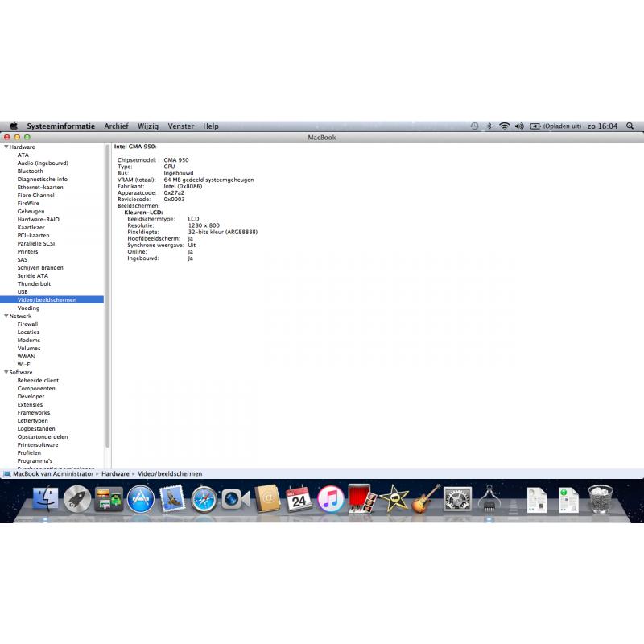Open the Wi-Fi status menu
The image size is (644, 644).
coord(504,126)
